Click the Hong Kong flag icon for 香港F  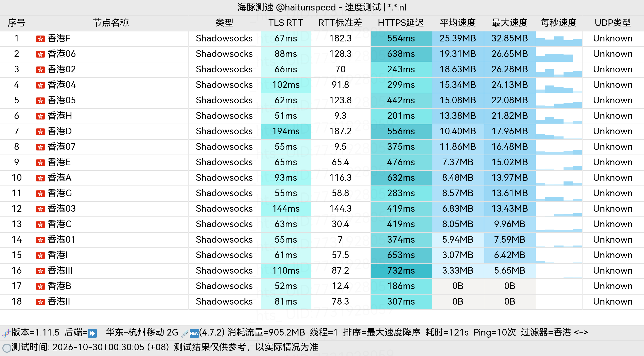click(x=40, y=39)
